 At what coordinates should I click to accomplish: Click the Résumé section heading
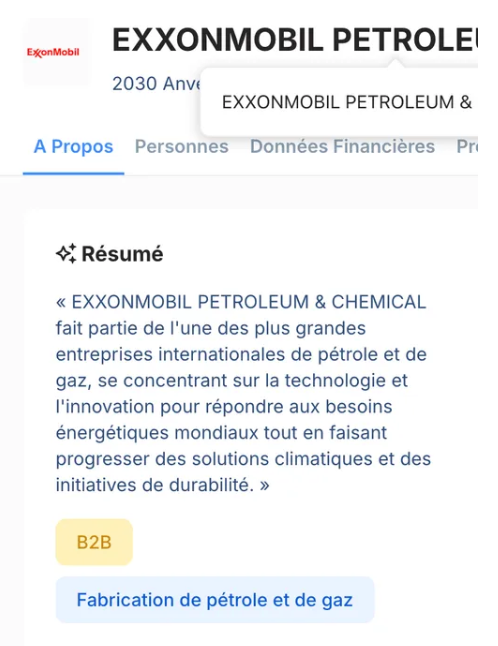(122, 254)
